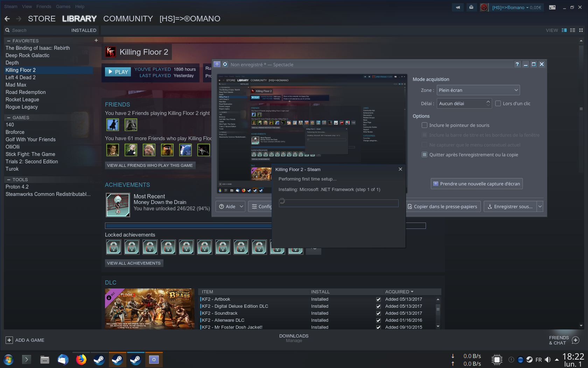The image size is (588, 368).
Task: Play Killing Floor 2
Action: point(118,72)
